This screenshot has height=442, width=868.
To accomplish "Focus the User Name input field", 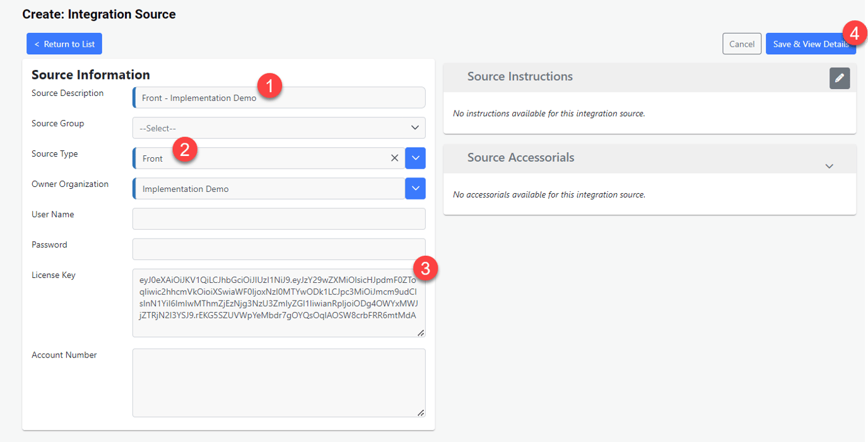I will pos(279,219).
